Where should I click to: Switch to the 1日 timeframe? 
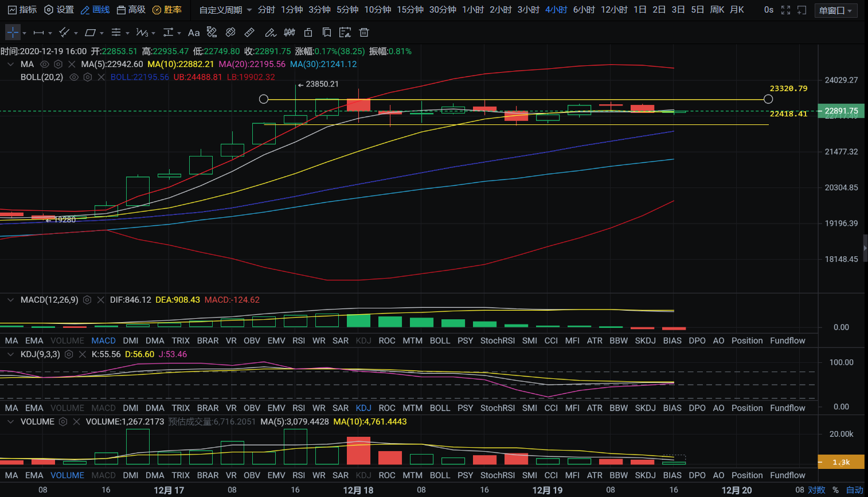640,10
